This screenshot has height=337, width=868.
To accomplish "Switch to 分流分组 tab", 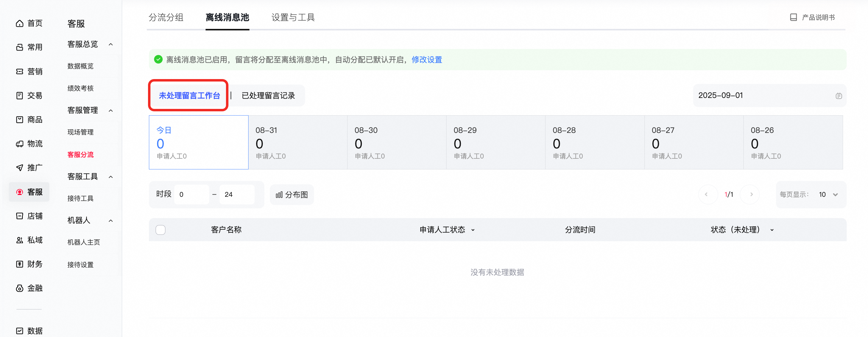I will pos(166,17).
